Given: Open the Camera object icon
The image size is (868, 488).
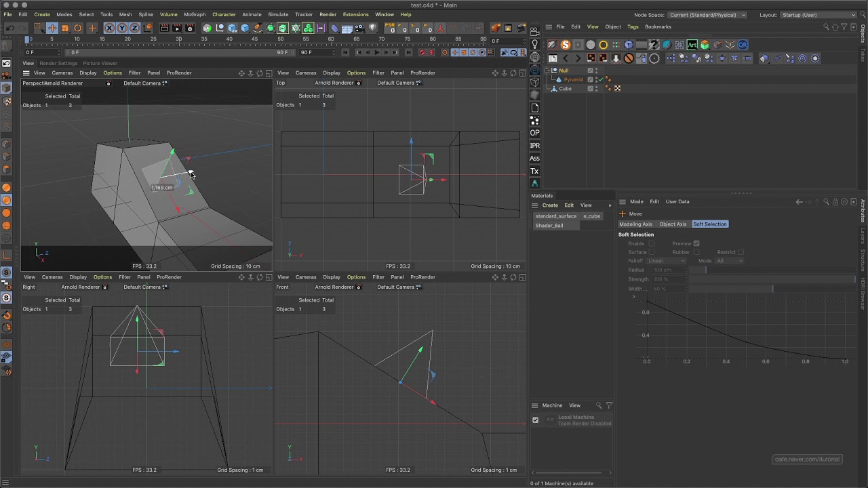Looking at the screenshot, I should (359, 28).
